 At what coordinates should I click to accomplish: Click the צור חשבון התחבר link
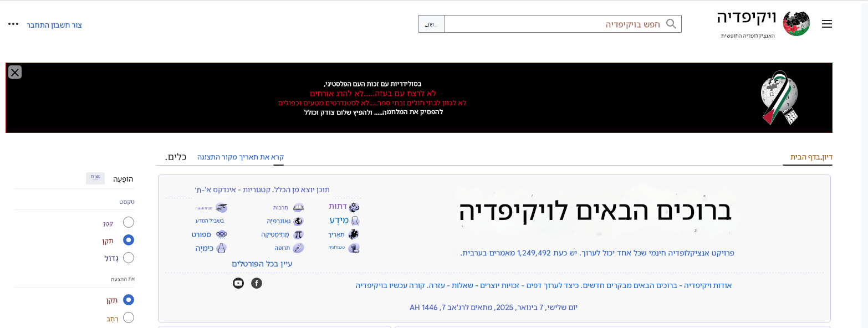tap(55, 25)
